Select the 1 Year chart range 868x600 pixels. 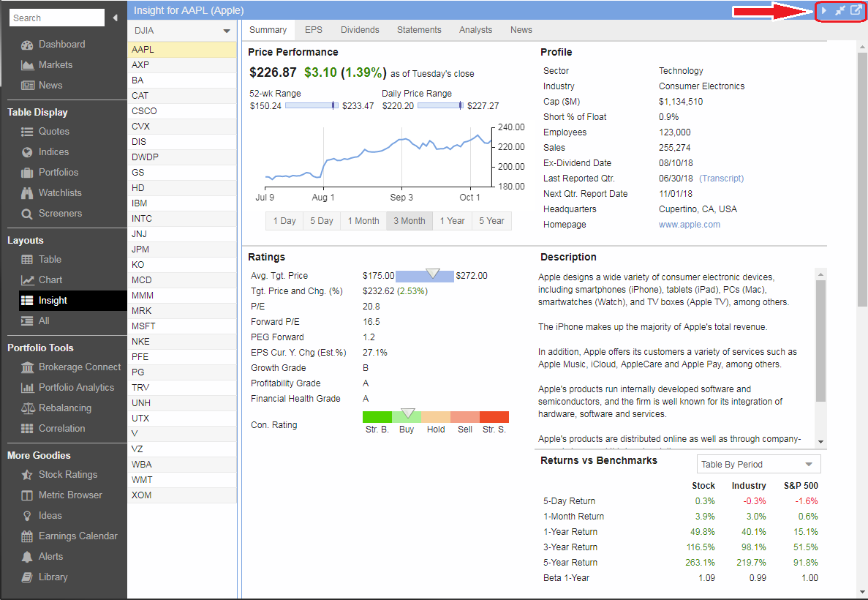tap(452, 221)
